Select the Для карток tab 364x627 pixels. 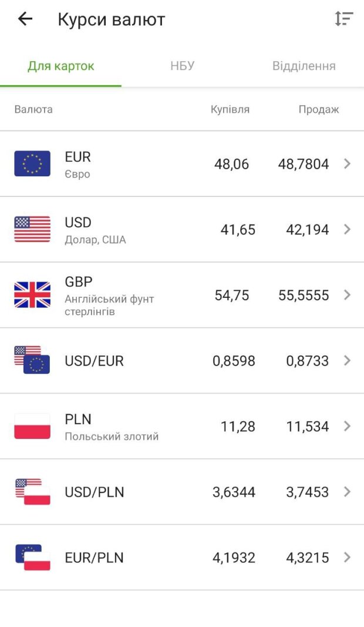(61, 66)
